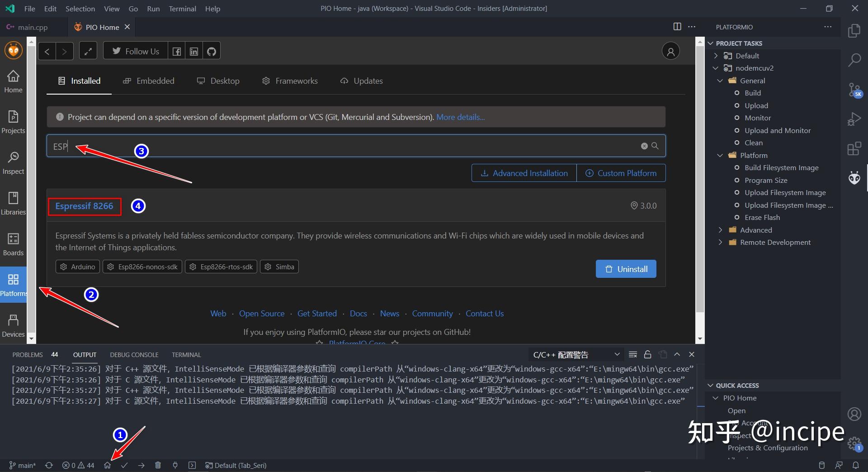Screen dimensions: 868x472
Task: Click the Follow Us Twitter button
Action: coord(136,51)
